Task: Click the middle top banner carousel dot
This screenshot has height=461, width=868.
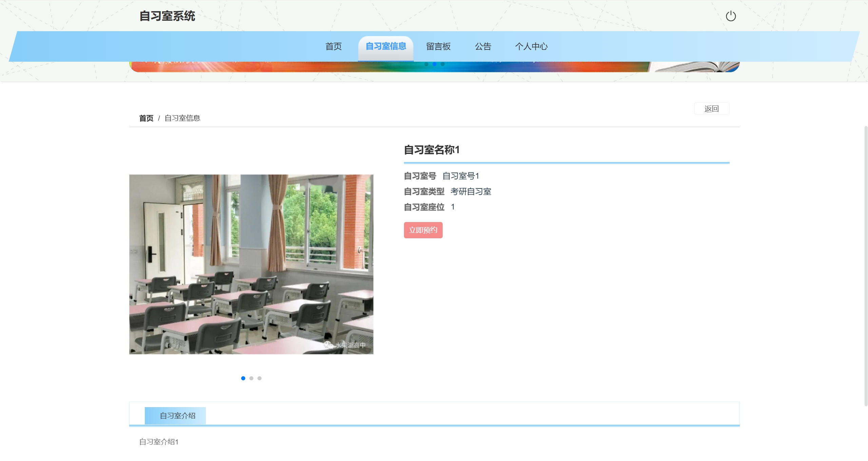Action: 435,64
